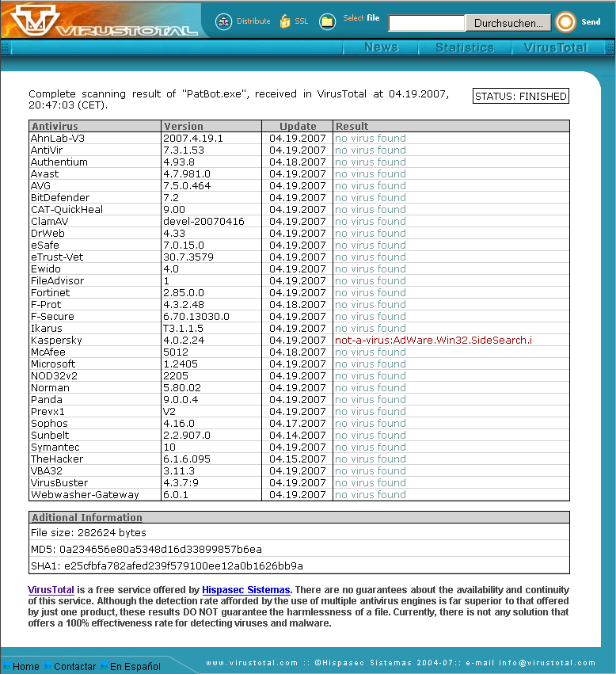The width and height of the screenshot is (616, 674).
Task: Click the Distribute icon
Action: [x=223, y=21]
